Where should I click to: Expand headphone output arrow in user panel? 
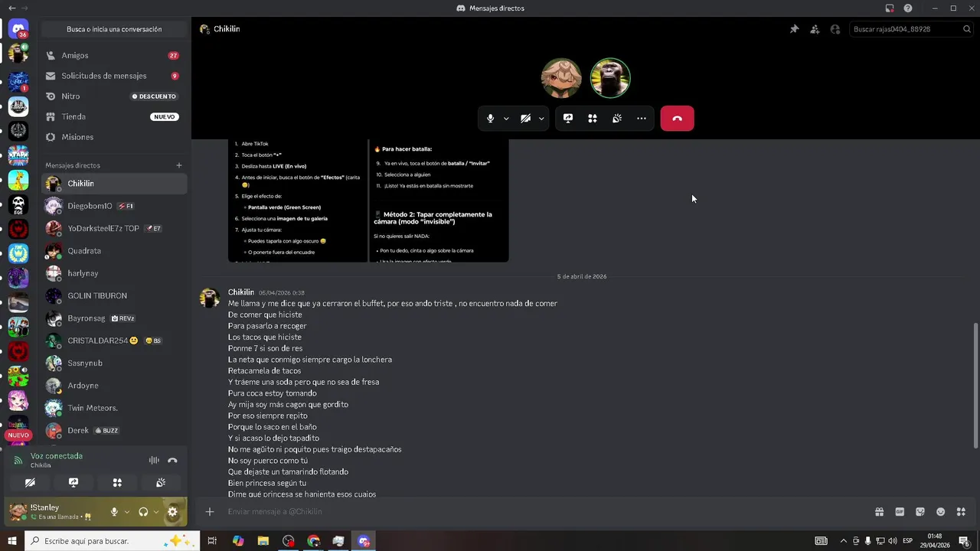click(156, 512)
